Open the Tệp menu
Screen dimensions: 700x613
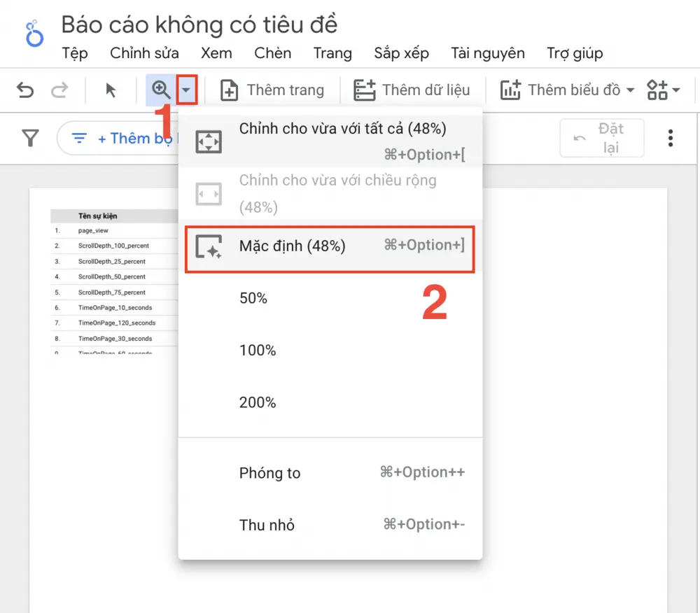[x=75, y=53]
